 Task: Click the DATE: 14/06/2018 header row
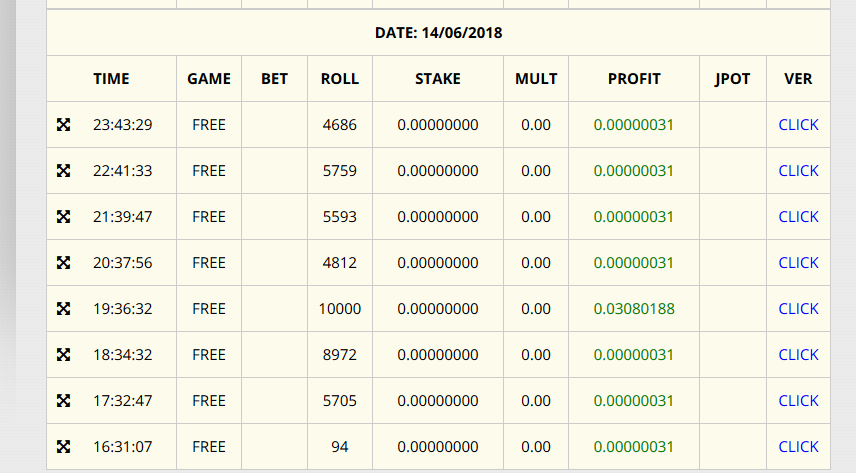click(438, 33)
